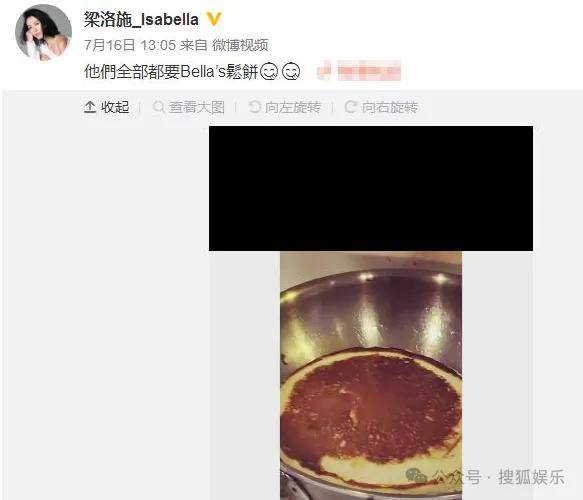Click the magnifier icon beside 查看大图
The height and width of the screenshot is (500, 583).
(x=159, y=107)
